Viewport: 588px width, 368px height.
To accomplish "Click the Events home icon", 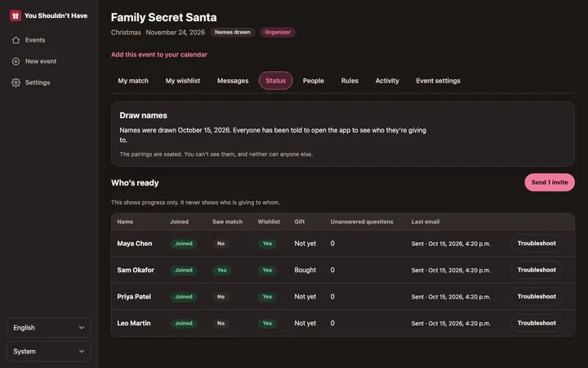I will [16, 40].
